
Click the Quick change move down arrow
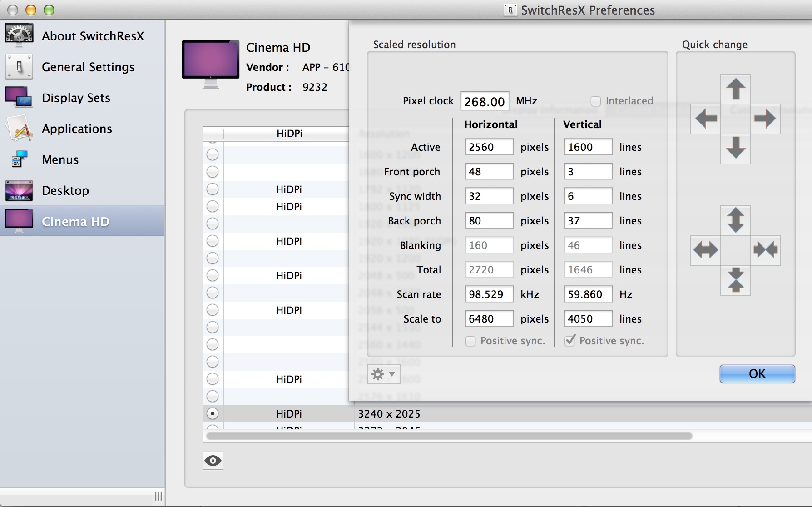pos(736,149)
